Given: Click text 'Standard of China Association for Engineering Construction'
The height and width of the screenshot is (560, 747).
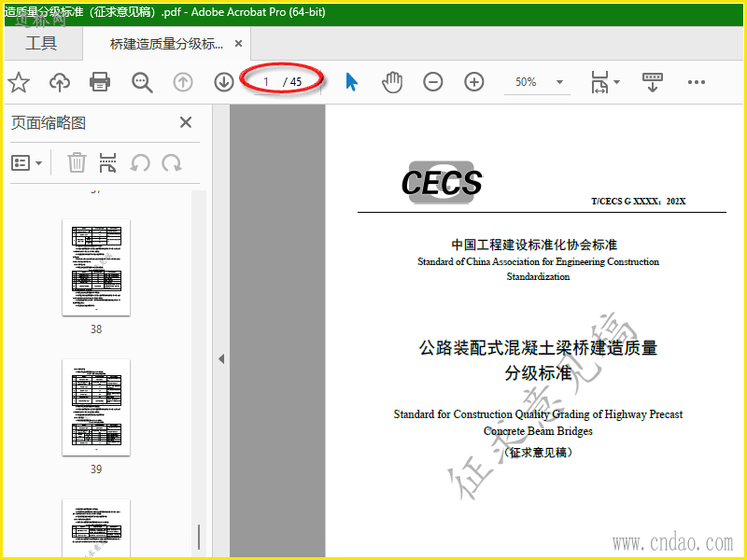Looking at the screenshot, I should pyautogui.click(x=539, y=261).
